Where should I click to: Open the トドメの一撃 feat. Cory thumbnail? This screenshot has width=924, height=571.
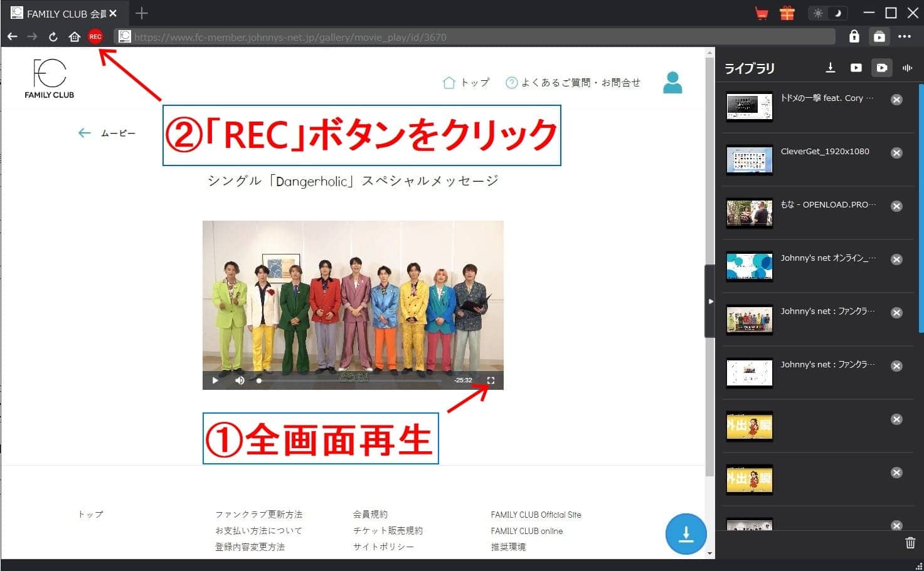[x=749, y=107]
